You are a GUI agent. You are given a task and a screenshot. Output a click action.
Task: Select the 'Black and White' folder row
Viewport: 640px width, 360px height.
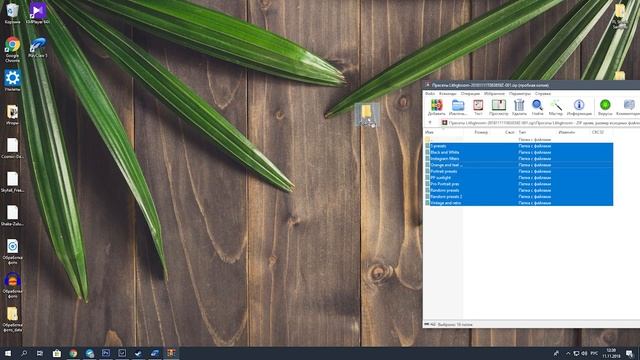[519, 152]
